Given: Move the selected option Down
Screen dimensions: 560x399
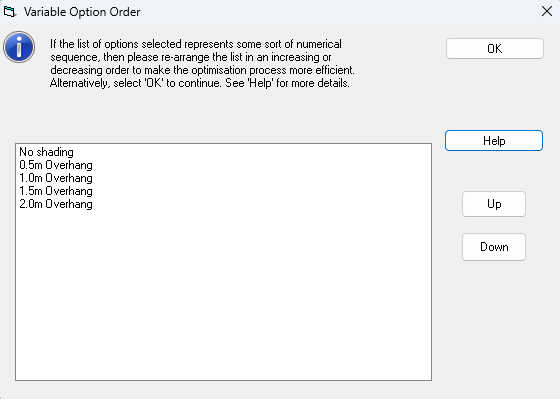Looking at the screenshot, I should click(x=494, y=247).
